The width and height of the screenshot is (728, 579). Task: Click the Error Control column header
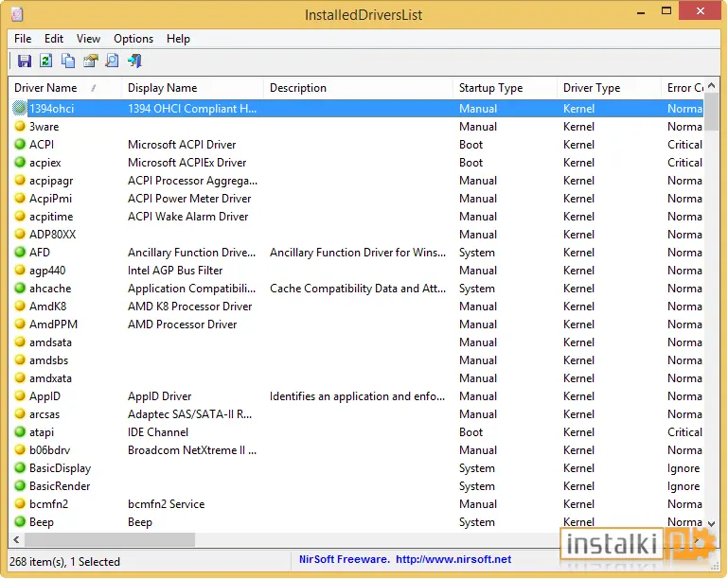click(684, 88)
